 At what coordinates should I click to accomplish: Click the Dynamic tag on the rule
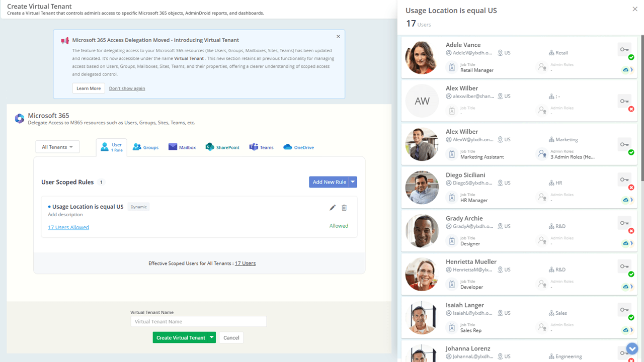coord(138,207)
